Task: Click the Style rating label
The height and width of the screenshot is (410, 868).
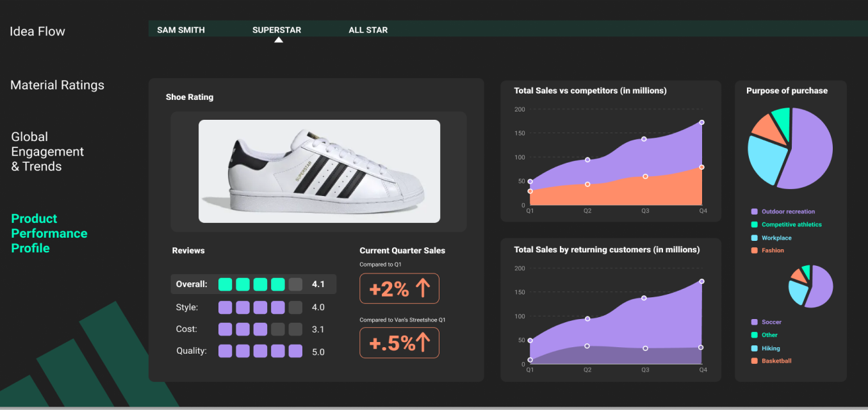Action: click(187, 307)
